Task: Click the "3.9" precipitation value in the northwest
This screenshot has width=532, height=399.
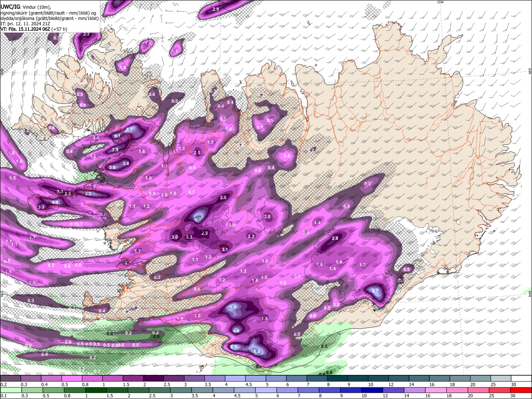Action: [x=115, y=150]
